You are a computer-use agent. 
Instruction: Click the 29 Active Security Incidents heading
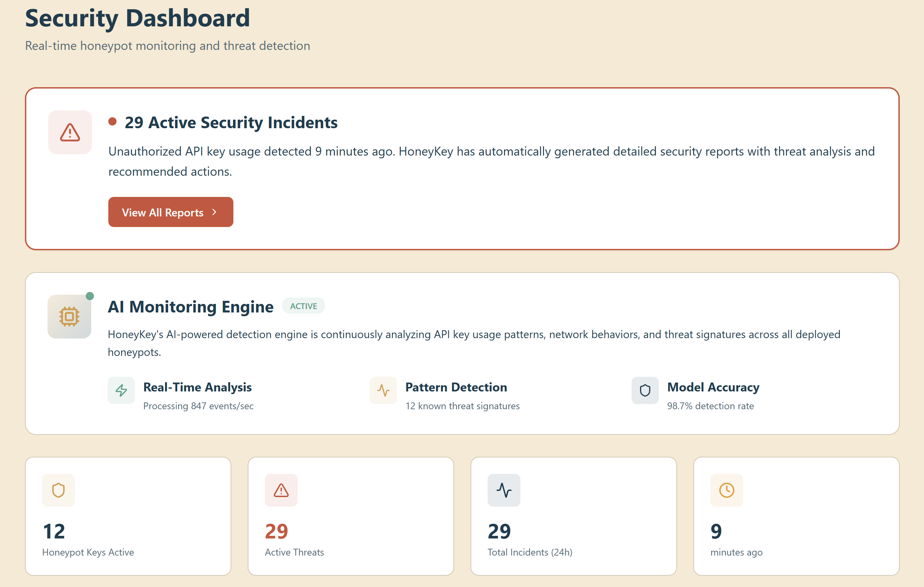click(x=231, y=122)
